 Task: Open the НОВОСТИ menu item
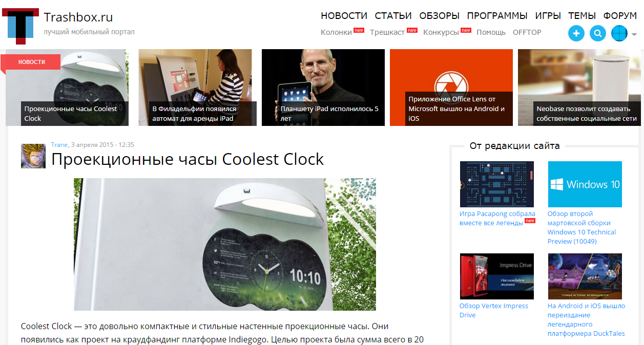coord(344,15)
